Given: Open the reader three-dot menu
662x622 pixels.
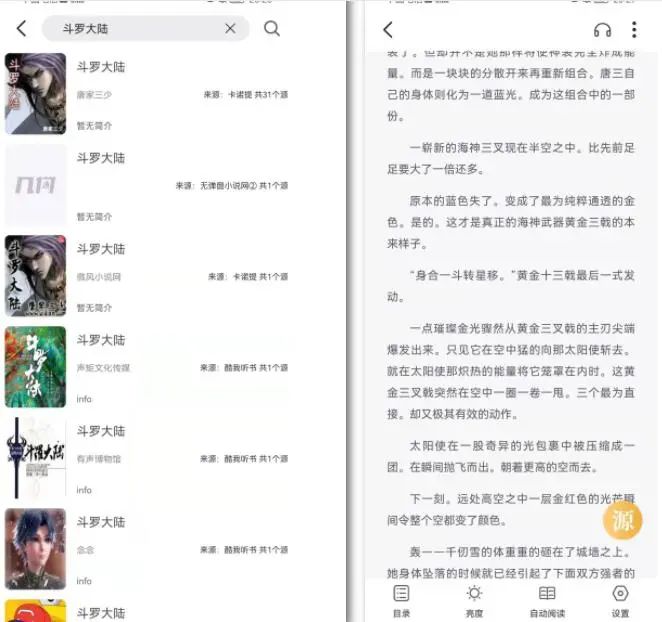Looking at the screenshot, I should [634, 30].
